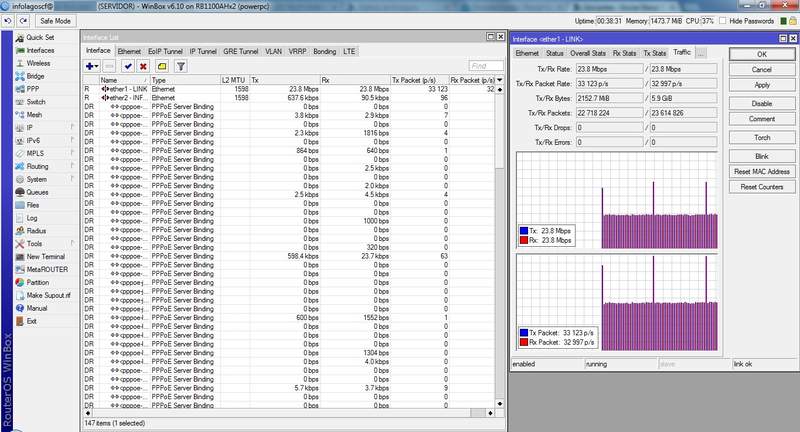Click the horizontal scrollbar of Interface List
The width and height of the screenshot is (800, 432).
point(289,413)
